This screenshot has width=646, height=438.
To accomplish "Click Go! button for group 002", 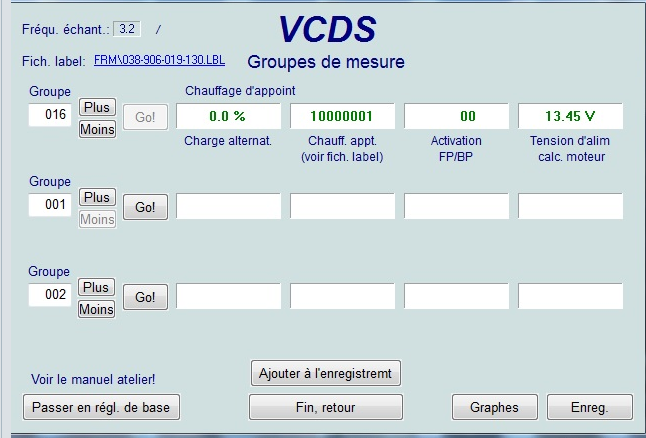I will pyautogui.click(x=145, y=297).
